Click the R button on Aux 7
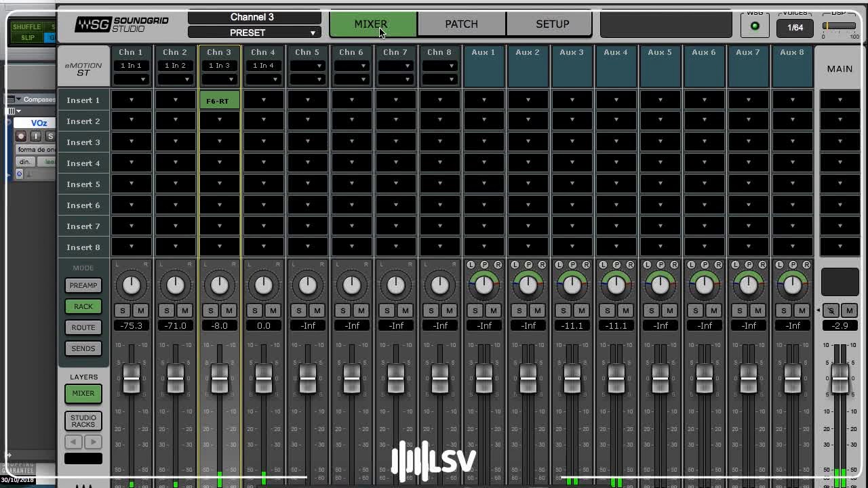The image size is (868, 488). [x=762, y=265]
